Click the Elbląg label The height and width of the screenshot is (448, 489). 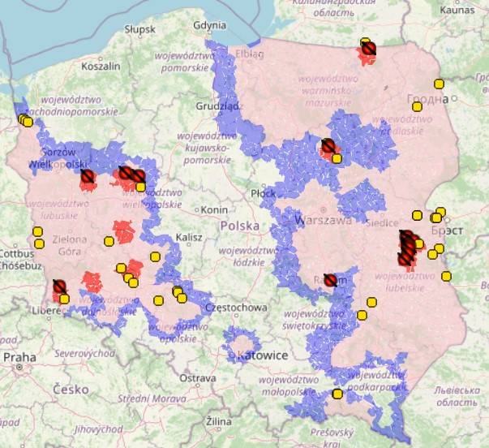[x=250, y=54]
